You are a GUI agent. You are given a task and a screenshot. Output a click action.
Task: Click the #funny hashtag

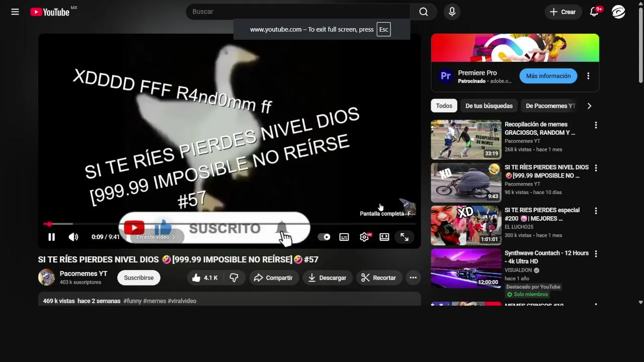[x=132, y=301]
